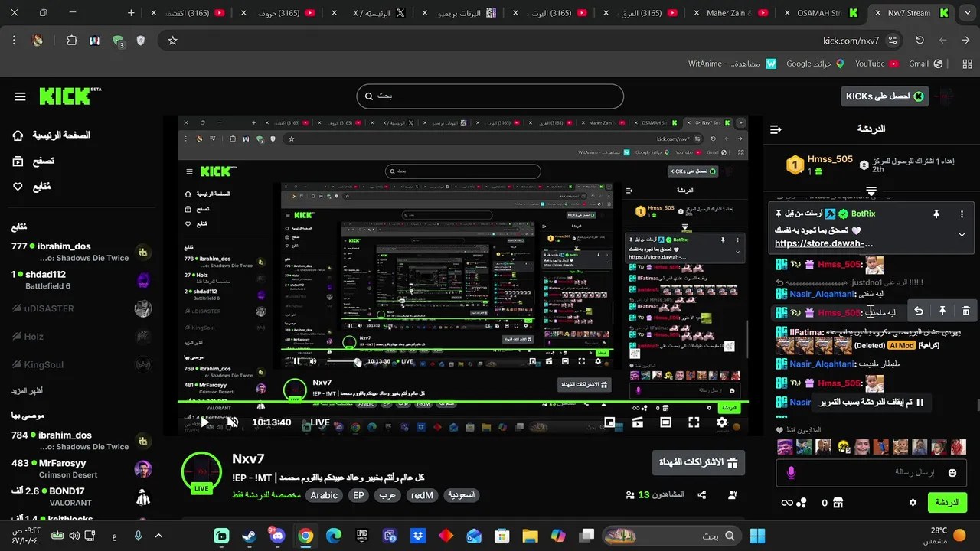Open Chrome extensions puzzle icon
The width and height of the screenshot is (980, 551).
tap(72, 41)
